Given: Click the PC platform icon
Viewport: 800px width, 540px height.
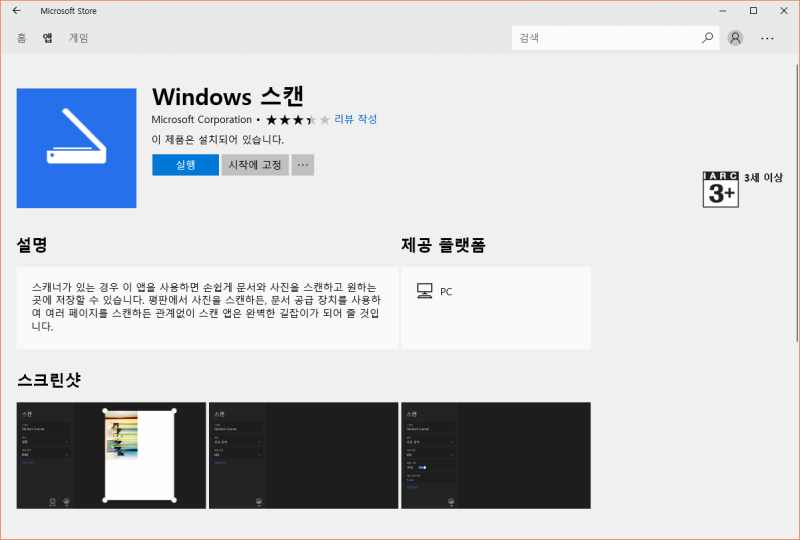Looking at the screenshot, I should [x=424, y=291].
